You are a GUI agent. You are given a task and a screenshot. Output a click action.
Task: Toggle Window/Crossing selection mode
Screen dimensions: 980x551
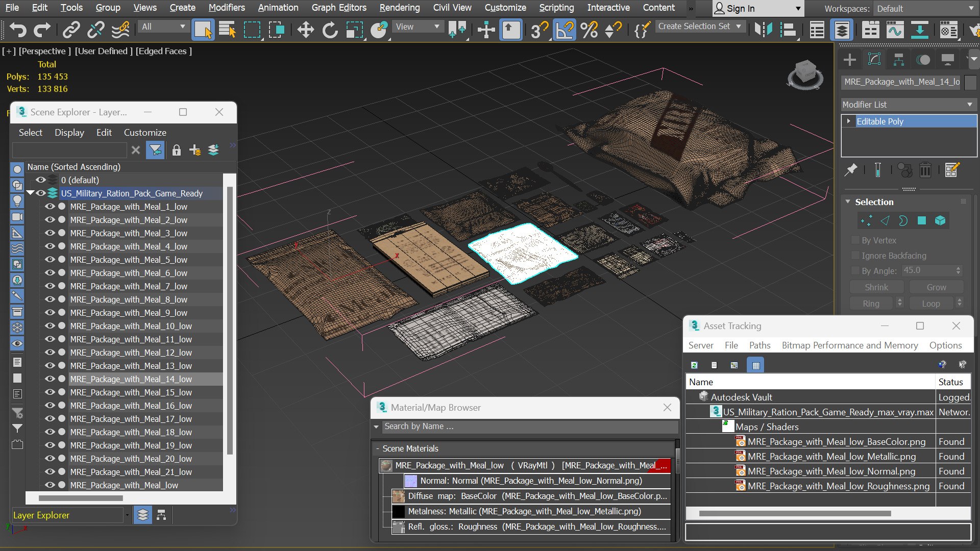pos(277,30)
